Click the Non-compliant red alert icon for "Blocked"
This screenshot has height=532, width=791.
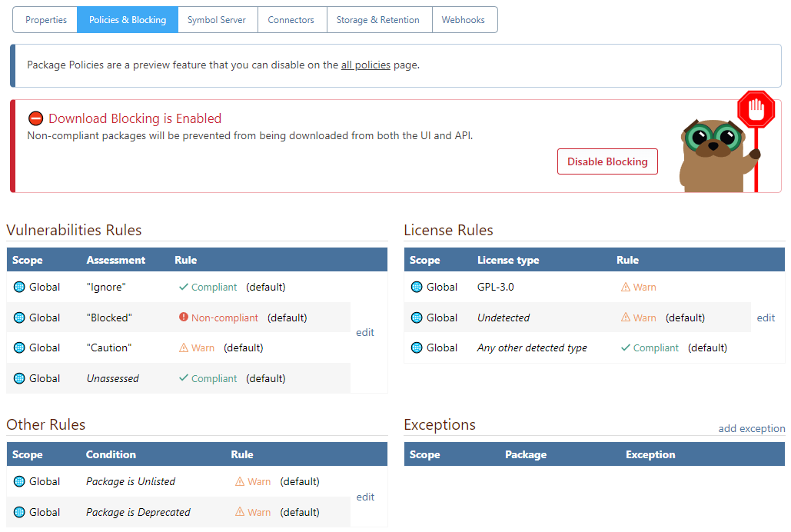pyautogui.click(x=184, y=318)
